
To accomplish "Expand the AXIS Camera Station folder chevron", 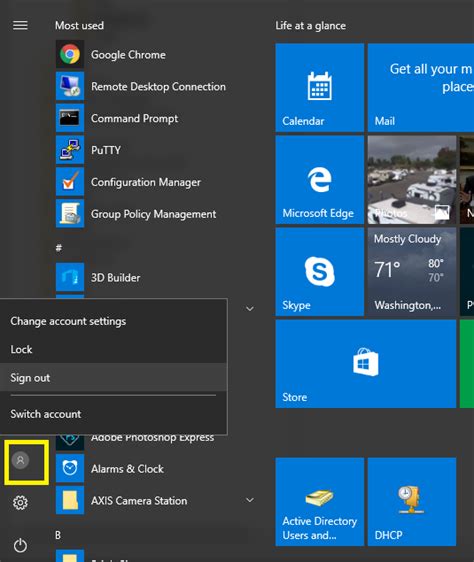I will pos(250,500).
